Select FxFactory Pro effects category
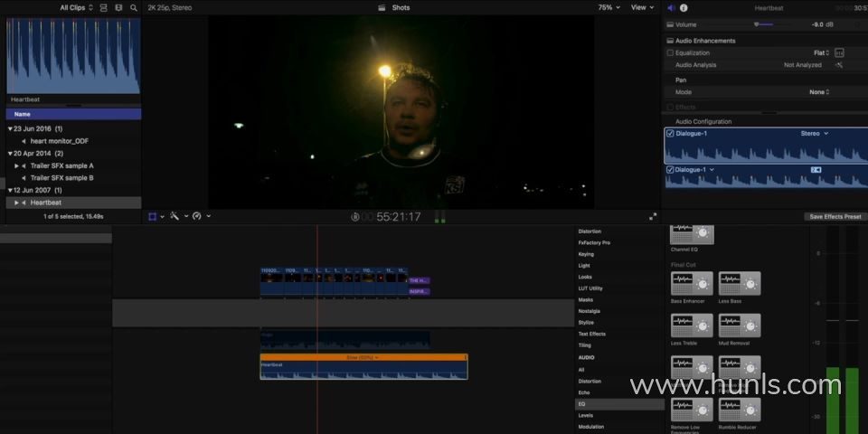This screenshot has width=868, height=434. pyautogui.click(x=594, y=242)
